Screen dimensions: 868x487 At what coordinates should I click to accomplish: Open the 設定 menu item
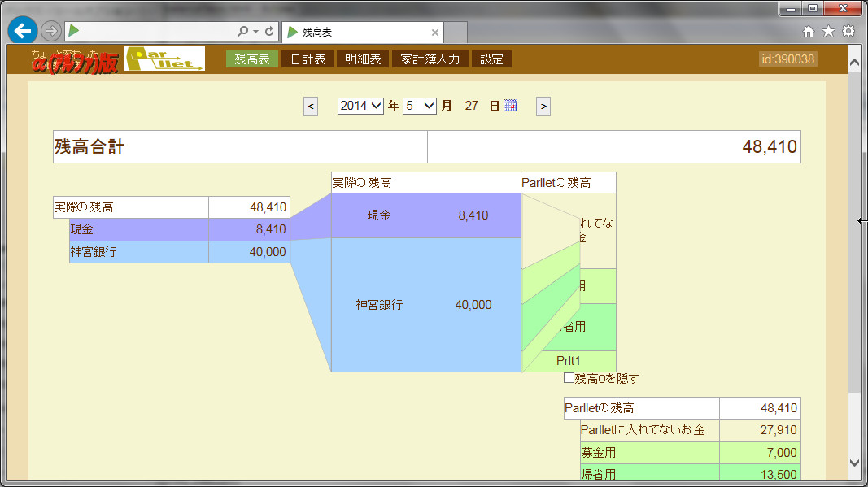[x=491, y=59]
